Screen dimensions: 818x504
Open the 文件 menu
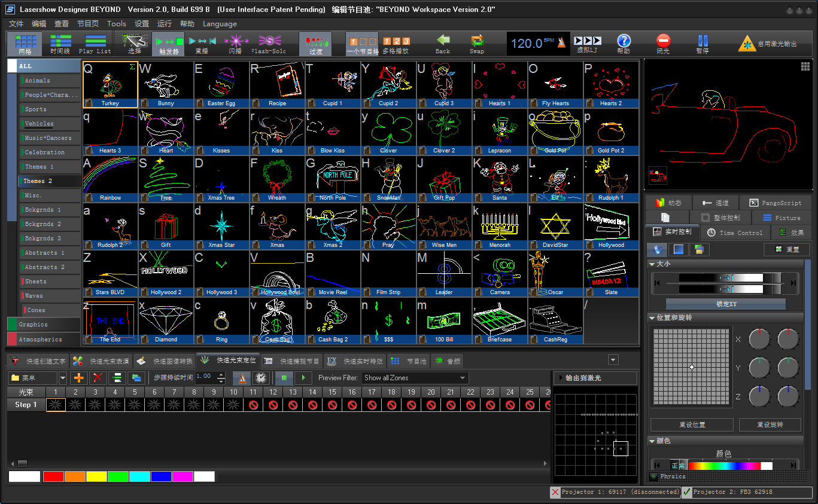[x=16, y=24]
